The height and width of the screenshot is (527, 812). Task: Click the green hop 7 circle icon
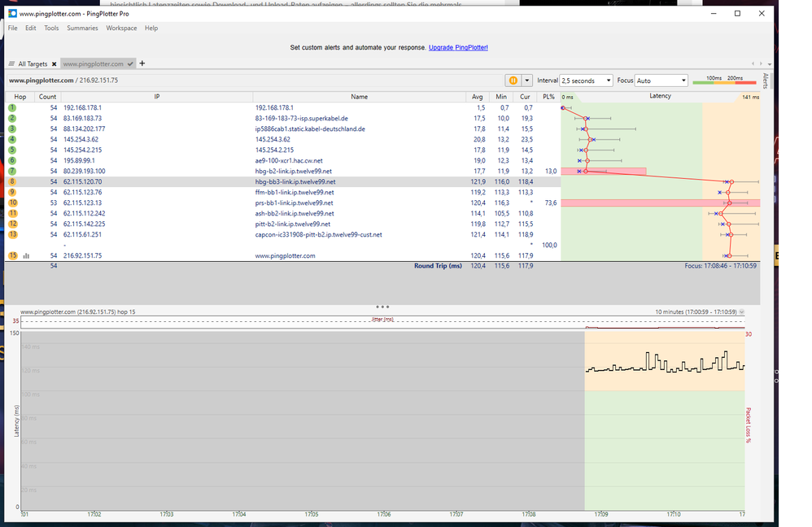[x=12, y=171]
